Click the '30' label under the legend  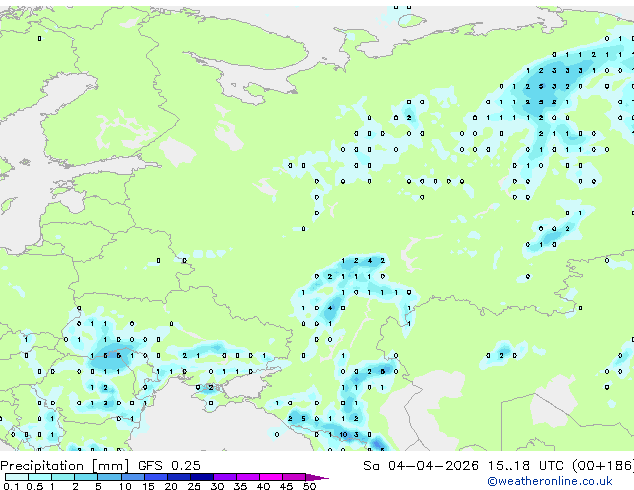click(x=217, y=486)
